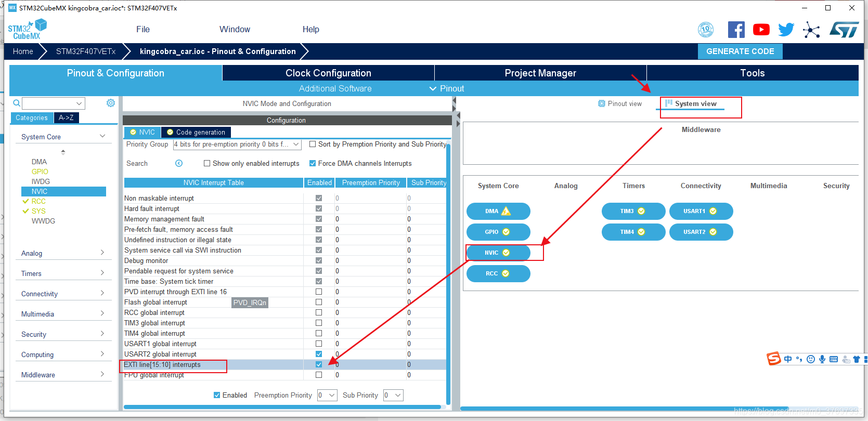Open the File menu

click(143, 30)
